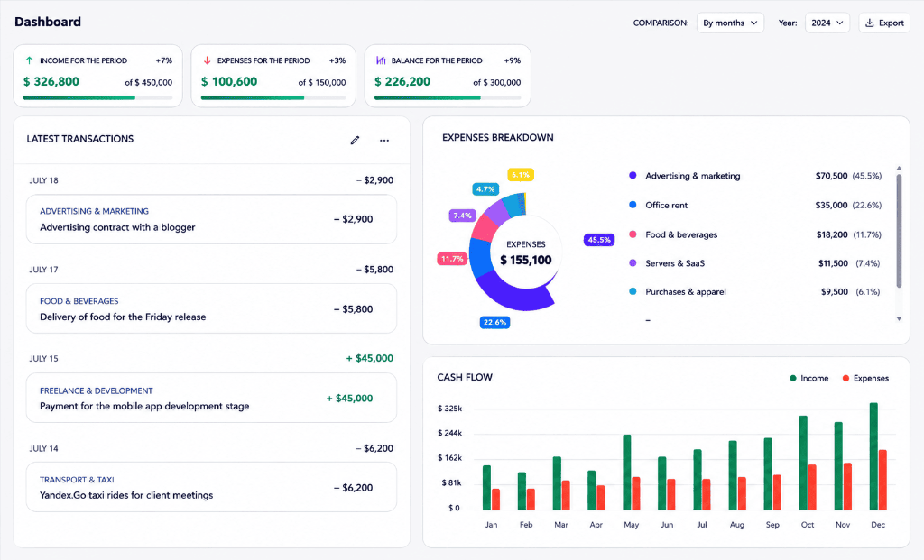Screen dimensions: 924x560
Task: Open the Income for the period card
Action: pos(97,76)
